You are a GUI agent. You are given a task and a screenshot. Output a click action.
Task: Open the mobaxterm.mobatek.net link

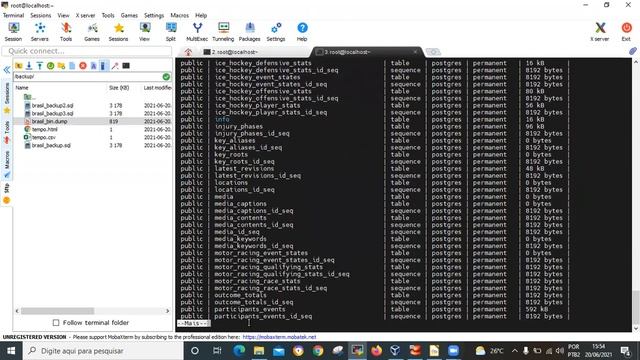279,337
